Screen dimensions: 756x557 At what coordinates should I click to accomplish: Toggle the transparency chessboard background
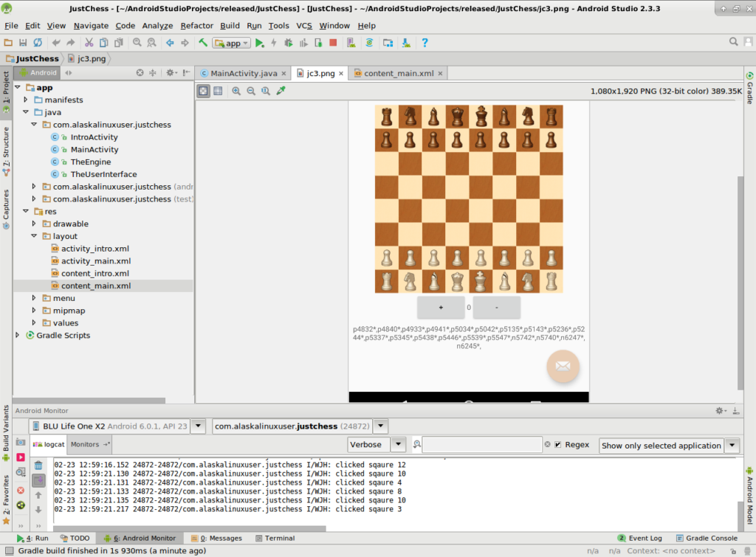pos(203,91)
